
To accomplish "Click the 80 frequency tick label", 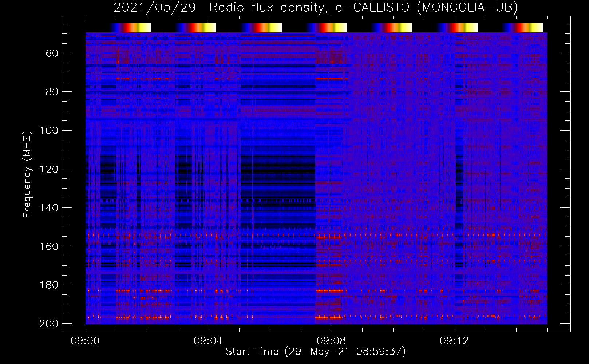I will tap(52, 92).
